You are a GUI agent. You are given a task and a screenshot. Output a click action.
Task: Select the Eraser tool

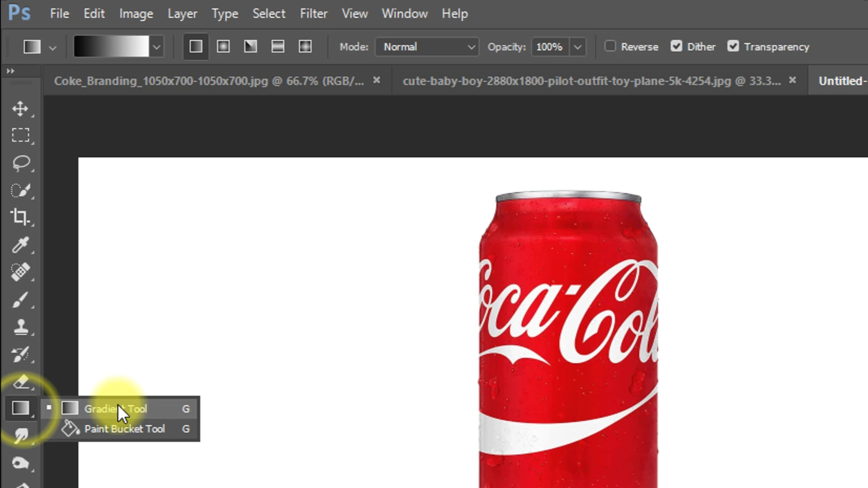click(20, 382)
